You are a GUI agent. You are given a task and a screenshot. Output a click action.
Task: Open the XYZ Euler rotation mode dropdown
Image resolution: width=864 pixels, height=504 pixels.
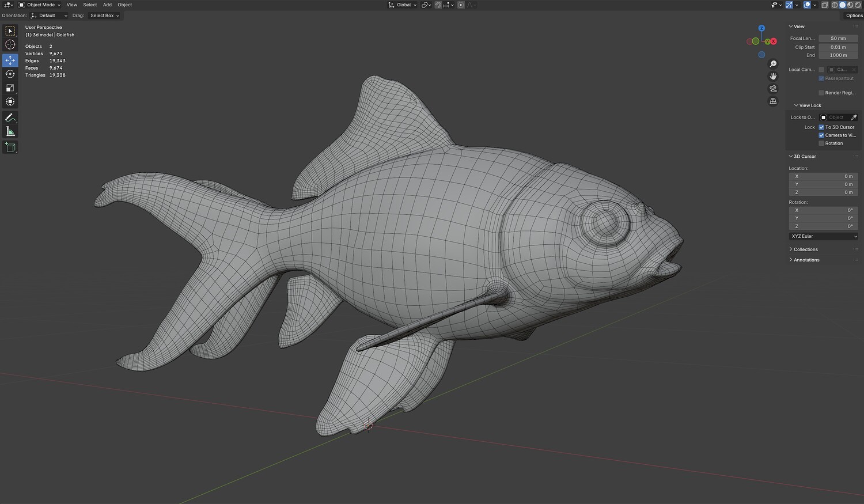click(824, 236)
